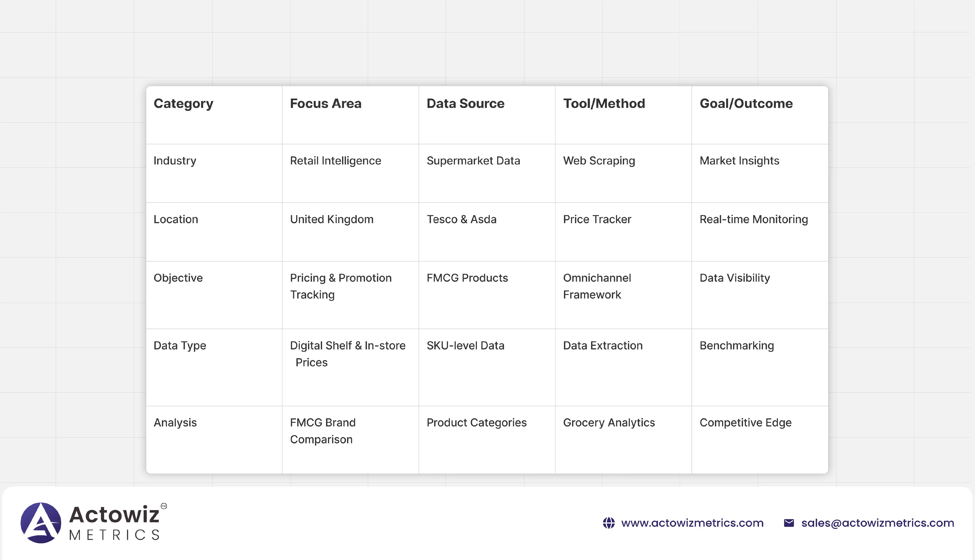This screenshot has height=560, width=975.
Task: Click the Competitive Edge cell
Action: pos(746,422)
